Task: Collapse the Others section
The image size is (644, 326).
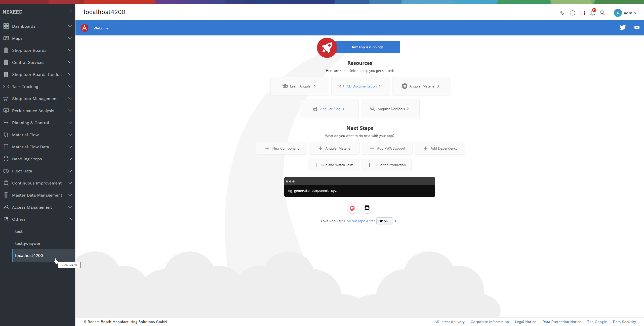Action: pyautogui.click(x=70, y=219)
